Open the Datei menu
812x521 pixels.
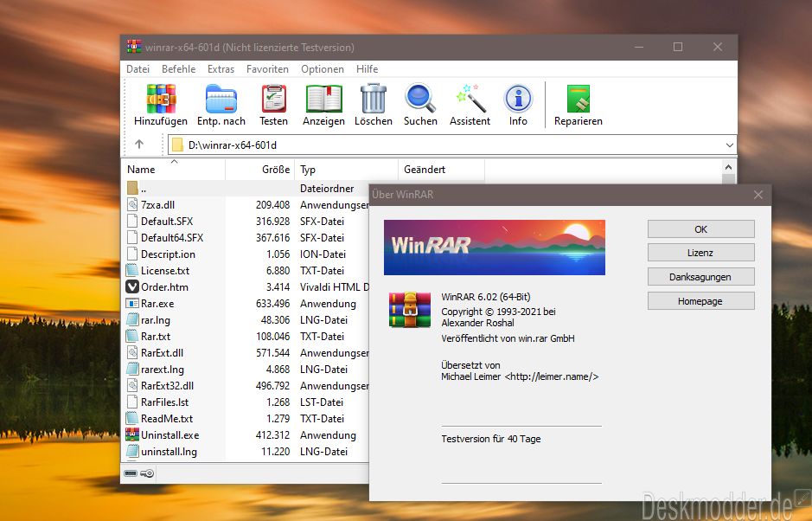137,69
